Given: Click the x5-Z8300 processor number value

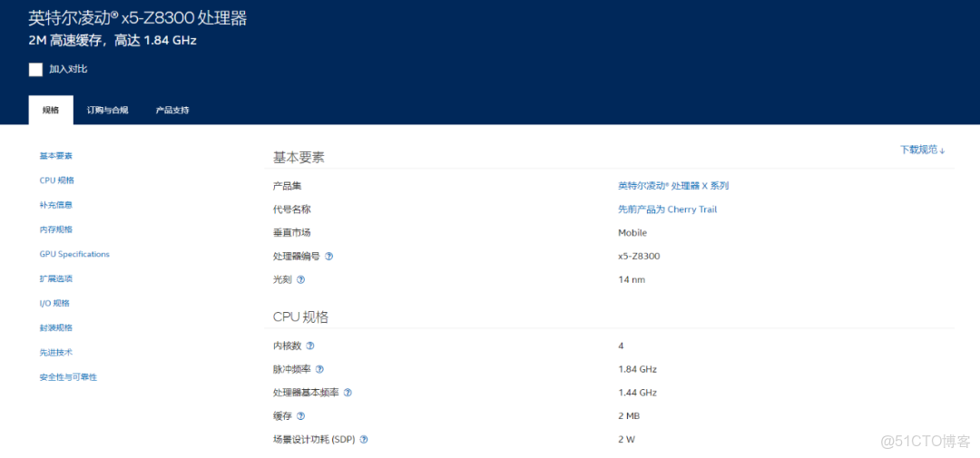Looking at the screenshot, I should tap(639, 256).
